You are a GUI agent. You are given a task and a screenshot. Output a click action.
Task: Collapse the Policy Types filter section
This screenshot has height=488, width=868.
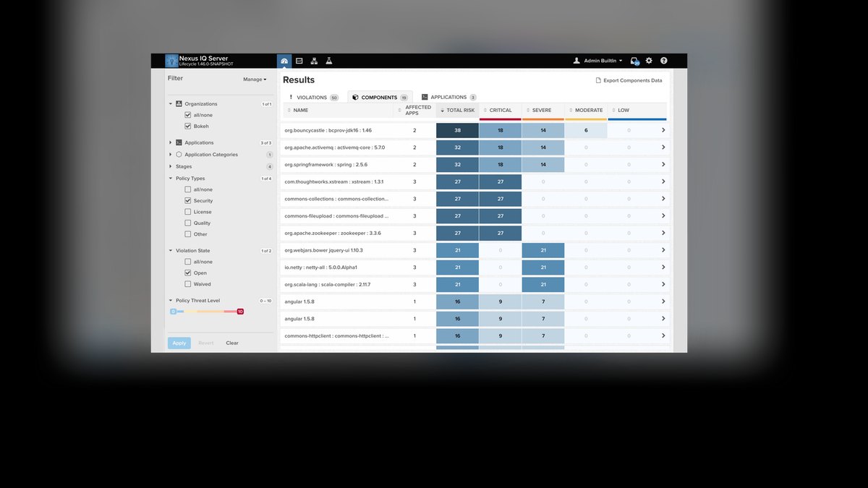click(x=171, y=179)
